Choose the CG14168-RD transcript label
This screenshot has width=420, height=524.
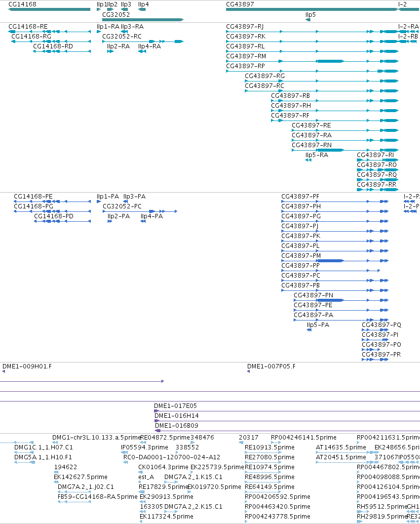click(53, 46)
